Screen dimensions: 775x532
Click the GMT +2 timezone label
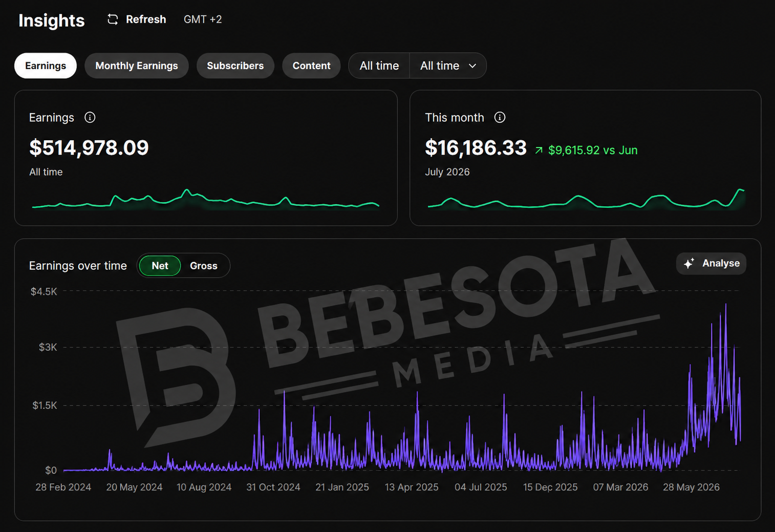pyautogui.click(x=203, y=19)
